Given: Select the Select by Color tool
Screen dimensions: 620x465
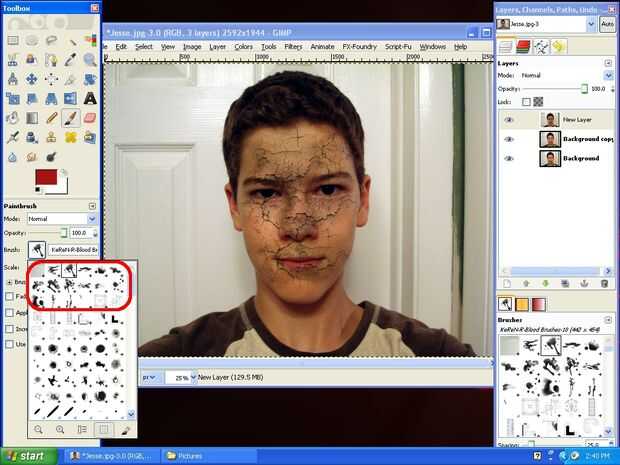Looking at the screenshot, I should (x=90, y=40).
